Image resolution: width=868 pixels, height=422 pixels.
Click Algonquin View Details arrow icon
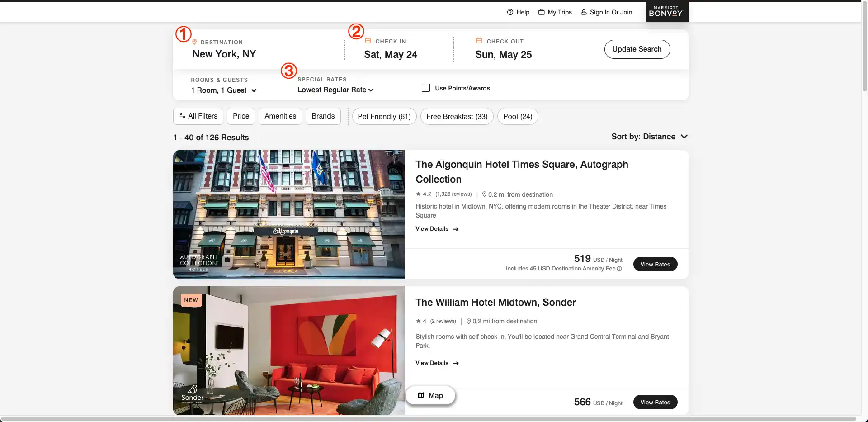(456, 229)
